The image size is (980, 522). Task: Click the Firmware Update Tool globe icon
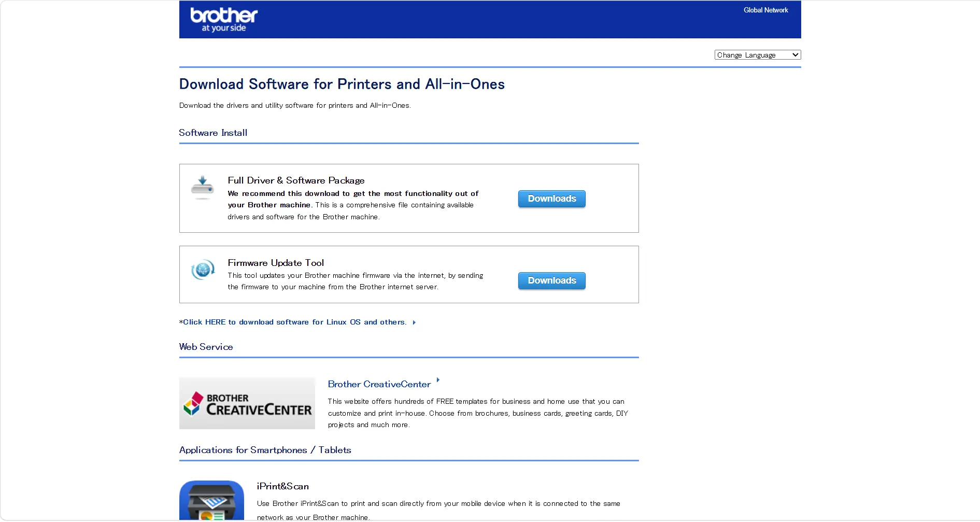click(203, 269)
